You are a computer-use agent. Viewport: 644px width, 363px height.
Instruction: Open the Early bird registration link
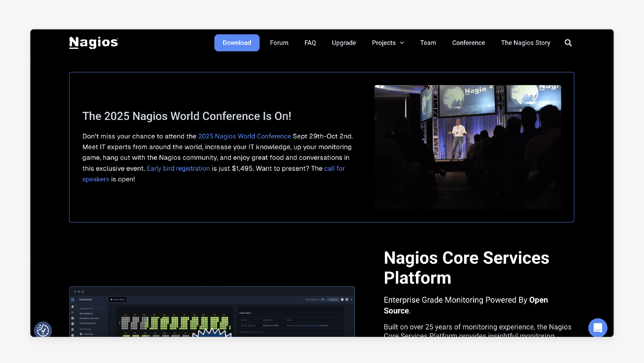coord(178,168)
